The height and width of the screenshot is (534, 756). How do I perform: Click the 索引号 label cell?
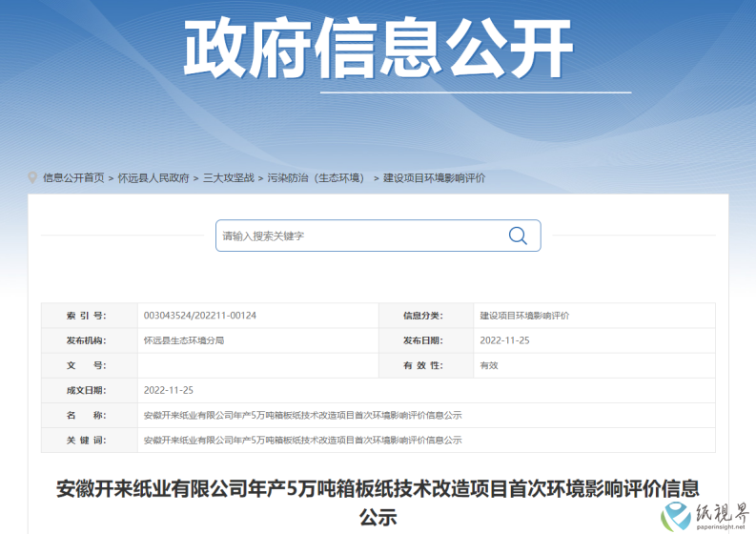point(90,316)
